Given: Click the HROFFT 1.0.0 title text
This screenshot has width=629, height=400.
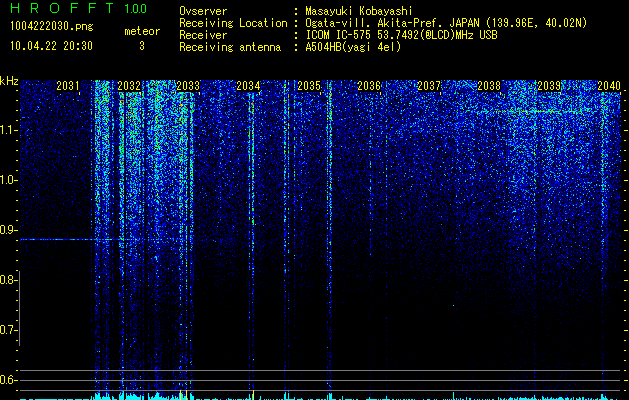Looking at the screenshot, I should [x=78, y=8].
